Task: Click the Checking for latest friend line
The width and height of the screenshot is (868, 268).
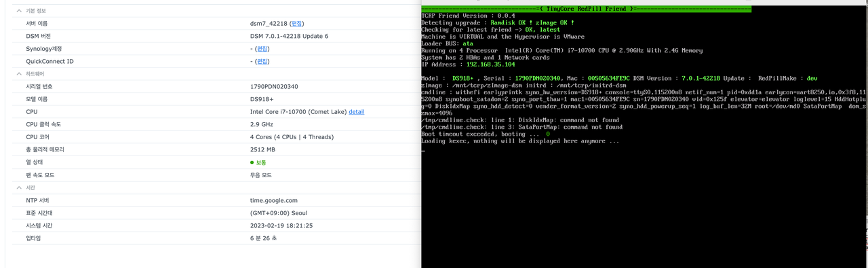Action: tap(491, 30)
